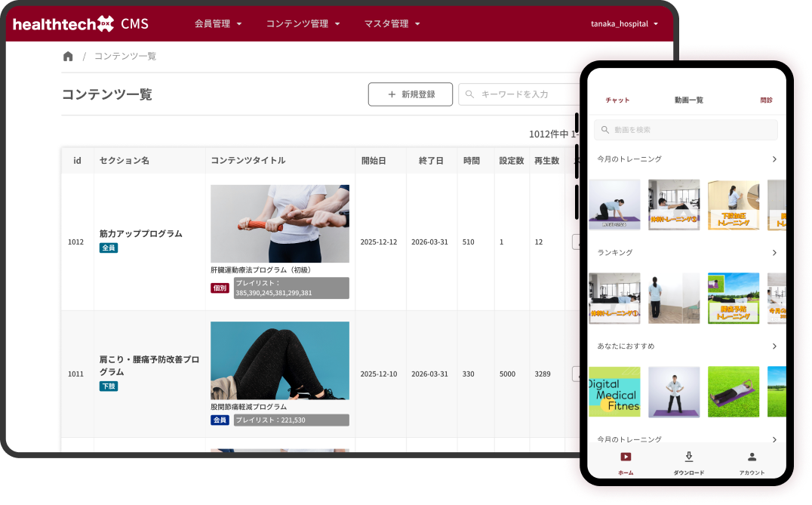Tap the ダウンロード download icon
The width and height of the screenshot is (812, 505).
688,457
